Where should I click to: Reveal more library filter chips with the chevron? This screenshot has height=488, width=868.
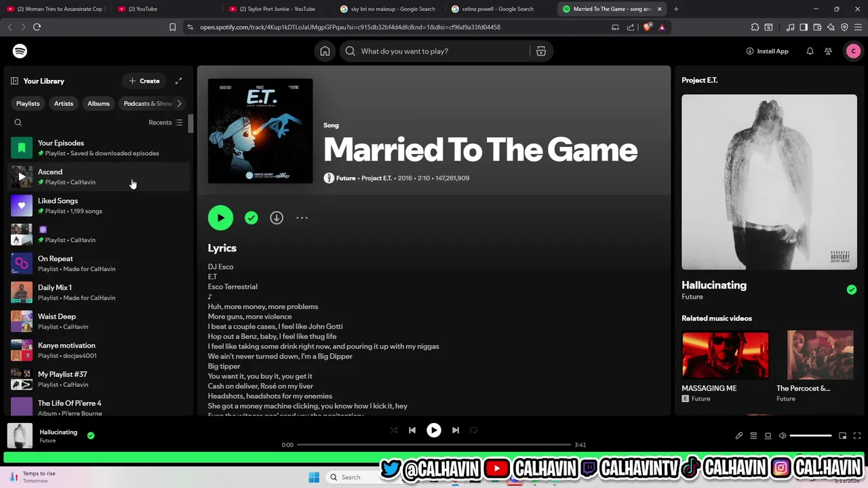point(179,104)
